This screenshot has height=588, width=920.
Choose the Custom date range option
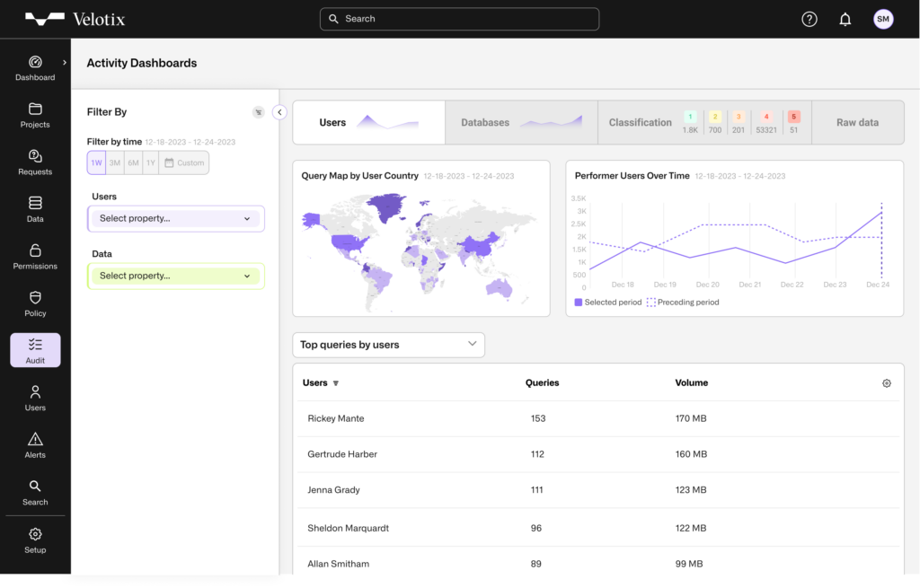click(183, 163)
